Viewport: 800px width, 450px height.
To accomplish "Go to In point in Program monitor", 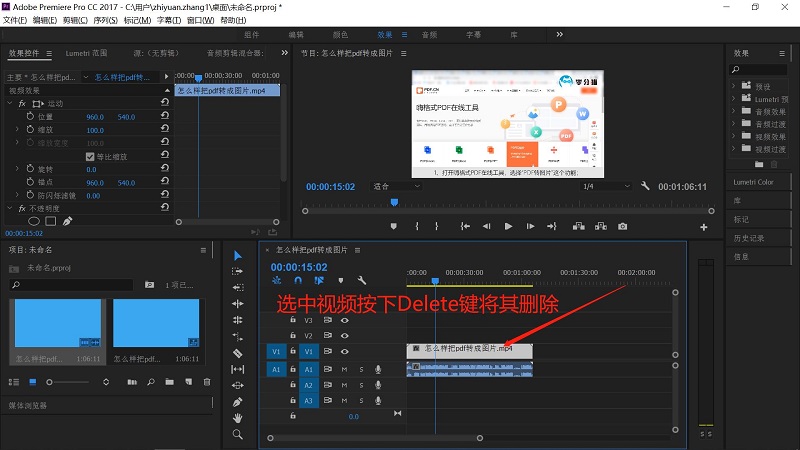I will (x=465, y=226).
